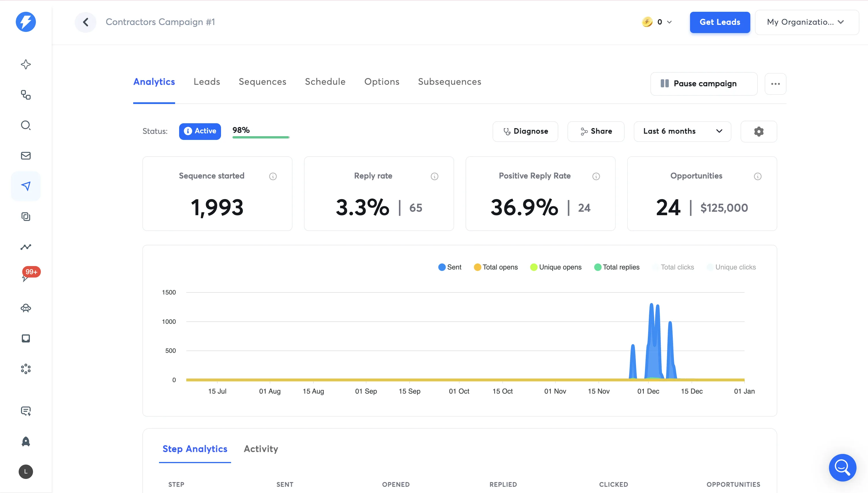868x493 pixels.
Task: Click the Diagnose button
Action: coord(525,131)
